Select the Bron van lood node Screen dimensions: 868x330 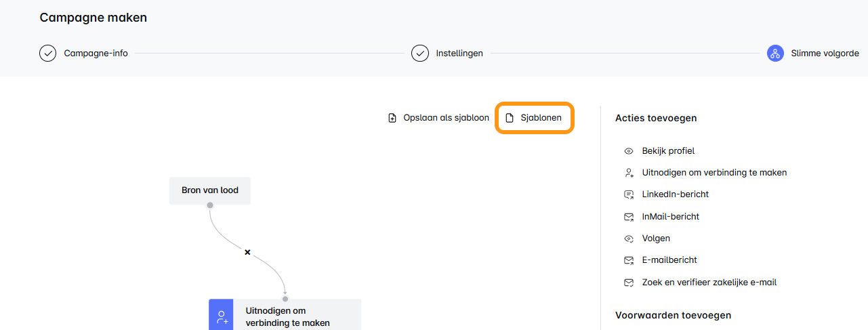(x=210, y=190)
